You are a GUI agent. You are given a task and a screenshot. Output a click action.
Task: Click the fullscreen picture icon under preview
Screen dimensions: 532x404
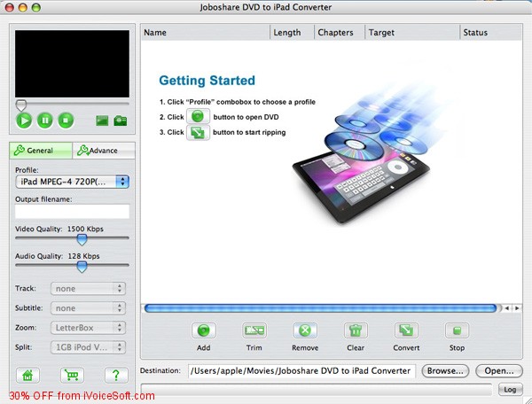102,120
